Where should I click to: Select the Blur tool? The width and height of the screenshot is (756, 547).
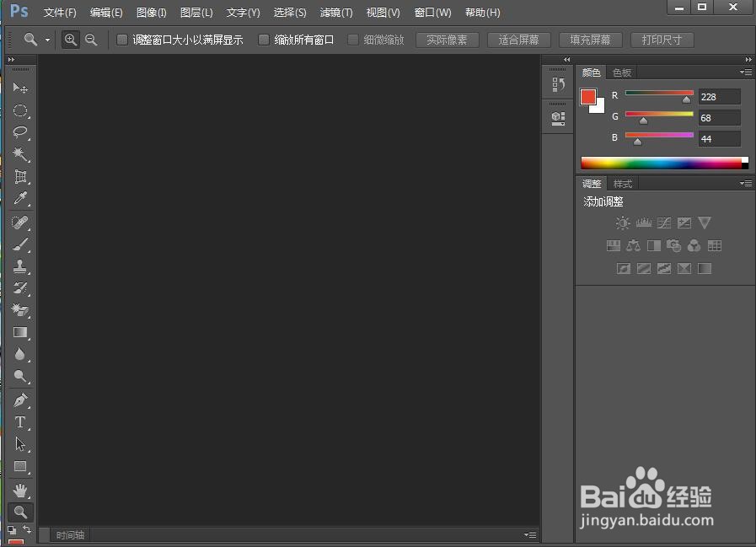pos(20,355)
